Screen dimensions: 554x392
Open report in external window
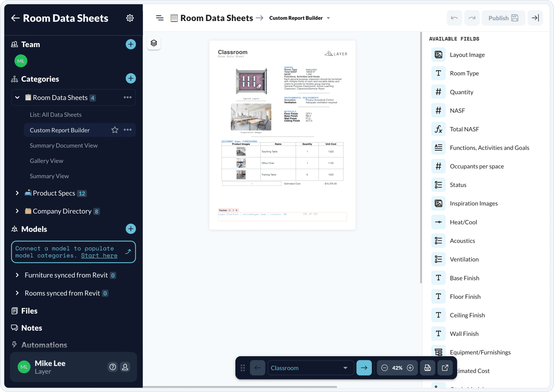pos(445,368)
